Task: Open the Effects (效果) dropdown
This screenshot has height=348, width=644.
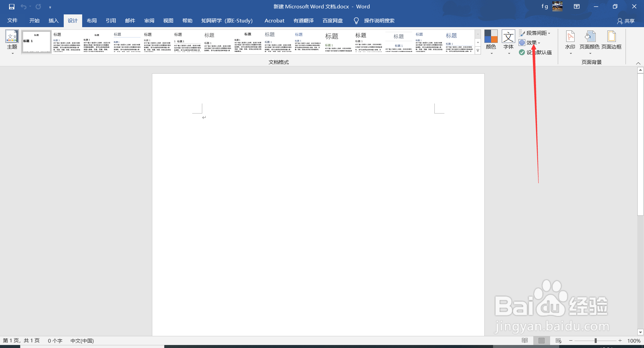Action: tap(530, 43)
